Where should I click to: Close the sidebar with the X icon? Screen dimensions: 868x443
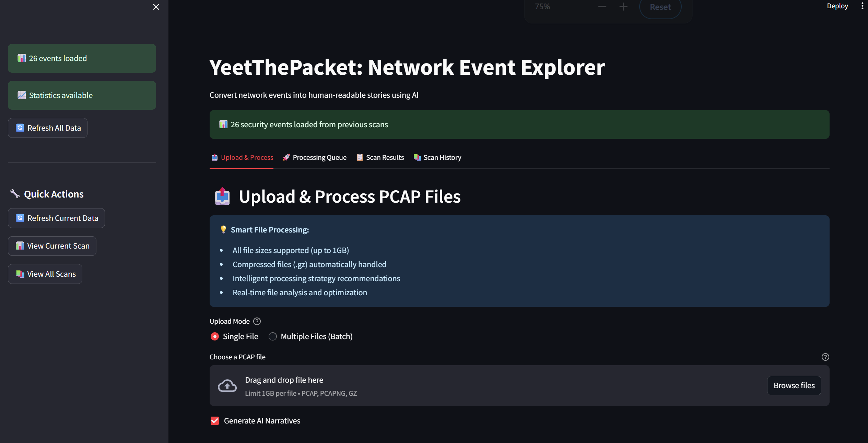156,7
